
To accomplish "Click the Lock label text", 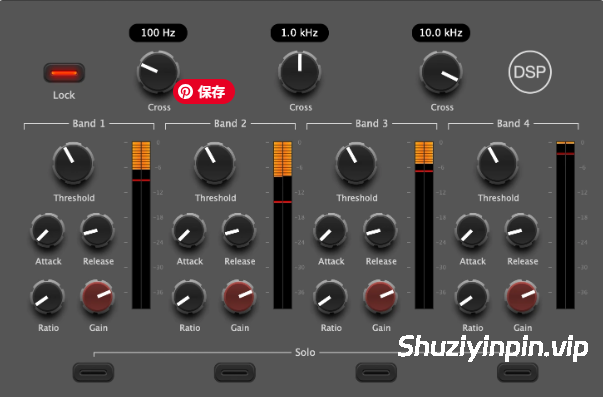I will [64, 95].
